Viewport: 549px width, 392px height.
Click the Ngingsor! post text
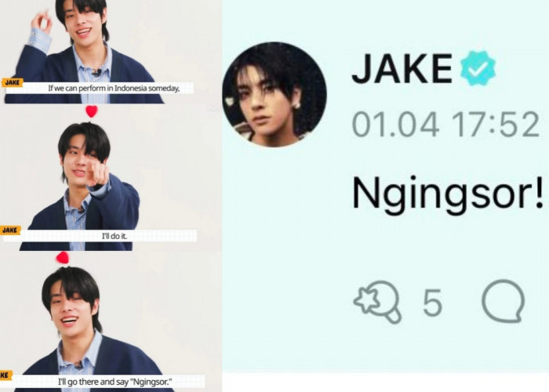448,194
